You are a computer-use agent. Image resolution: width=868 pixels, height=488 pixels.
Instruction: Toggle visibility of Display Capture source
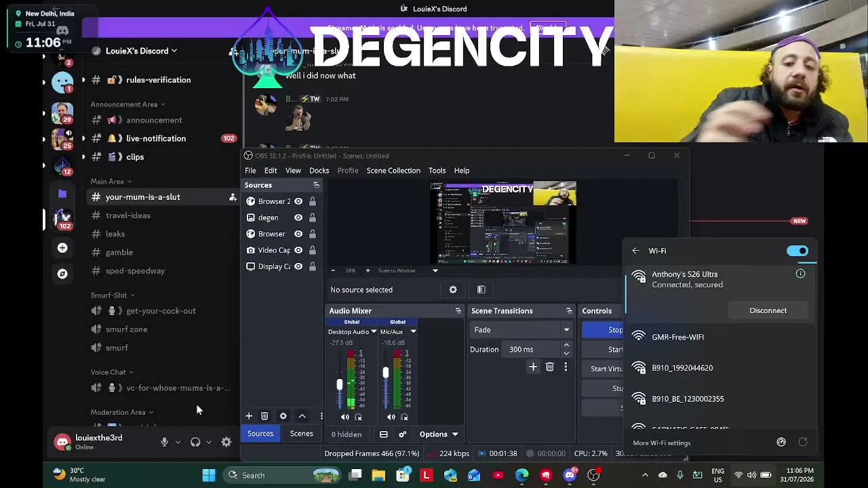coord(298,266)
